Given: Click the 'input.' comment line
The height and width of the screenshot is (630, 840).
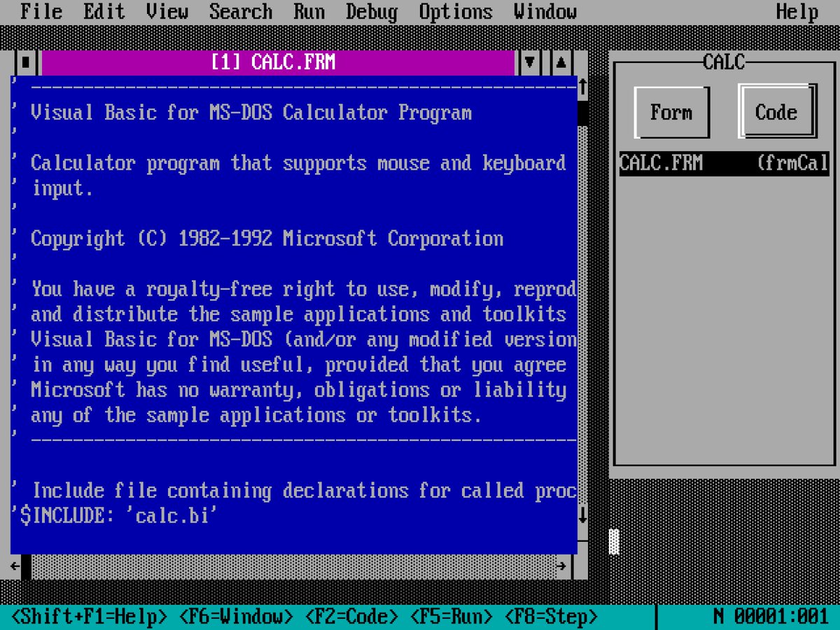Looking at the screenshot, I should click(x=62, y=188).
